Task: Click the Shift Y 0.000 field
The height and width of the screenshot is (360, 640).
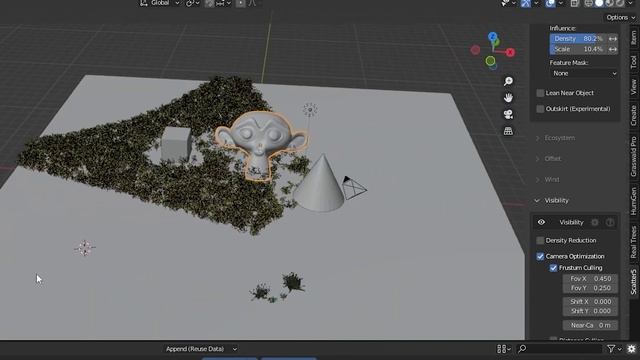Action: click(x=590, y=311)
